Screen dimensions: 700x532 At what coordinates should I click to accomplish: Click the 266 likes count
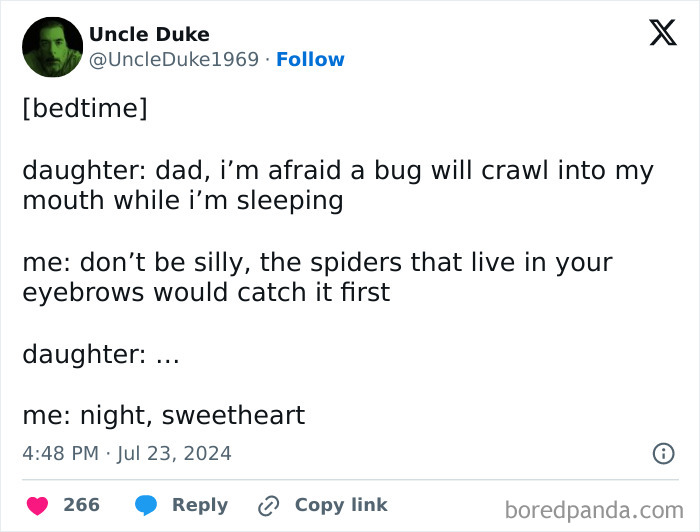point(81,505)
